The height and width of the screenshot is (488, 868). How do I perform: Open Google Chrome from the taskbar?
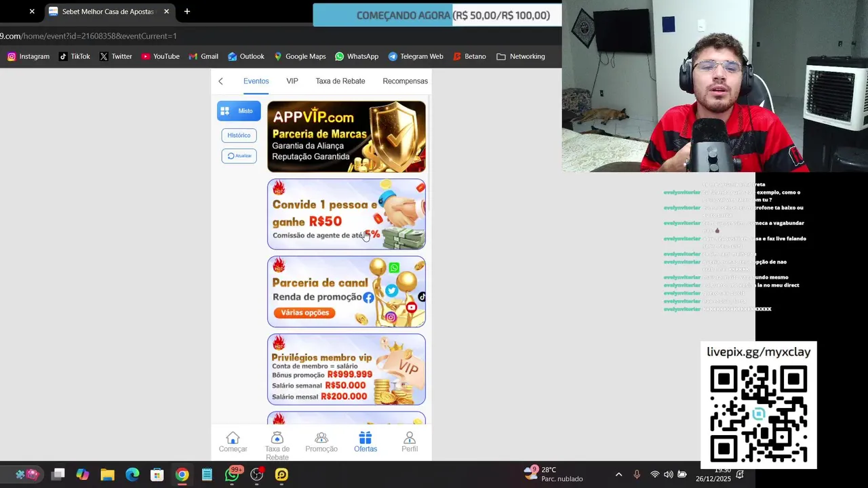(x=182, y=474)
